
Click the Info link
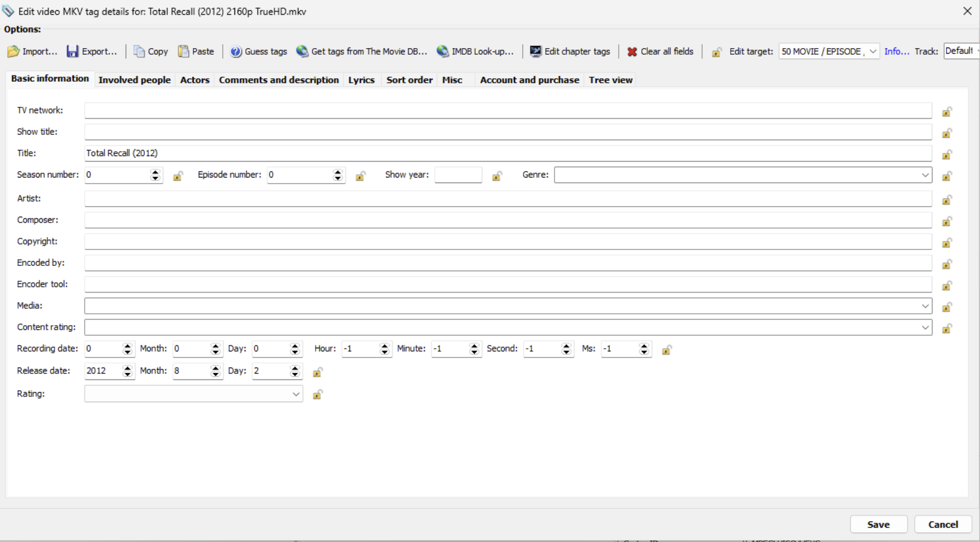897,52
